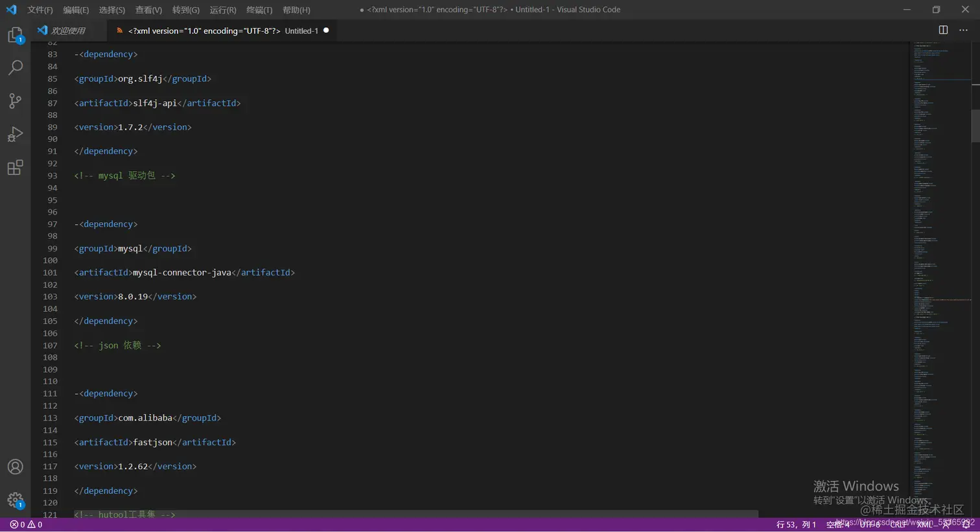This screenshot has width=980, height=532.
Task: Place cursor on the com.alibaba groupId line
Action: pos(148,418)
